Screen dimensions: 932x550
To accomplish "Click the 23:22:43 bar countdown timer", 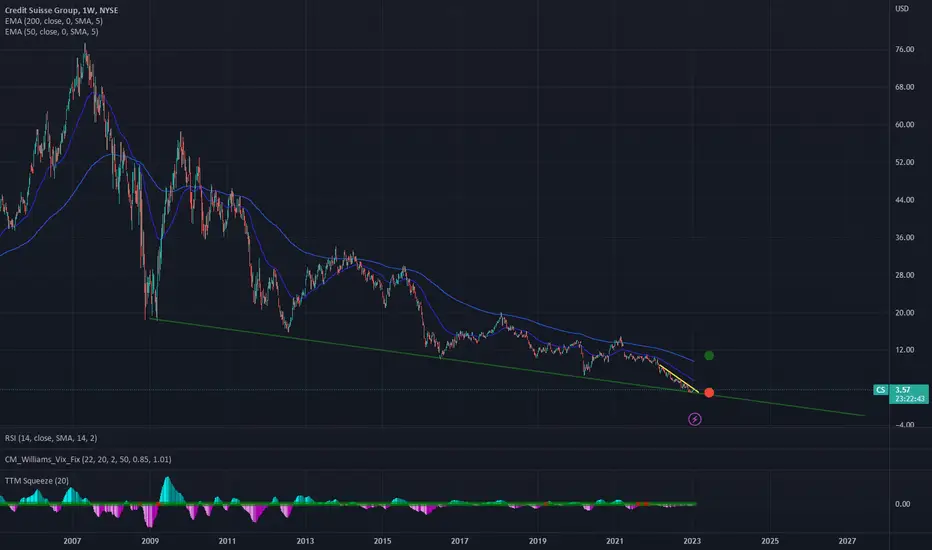I will (x=910, y=399).
